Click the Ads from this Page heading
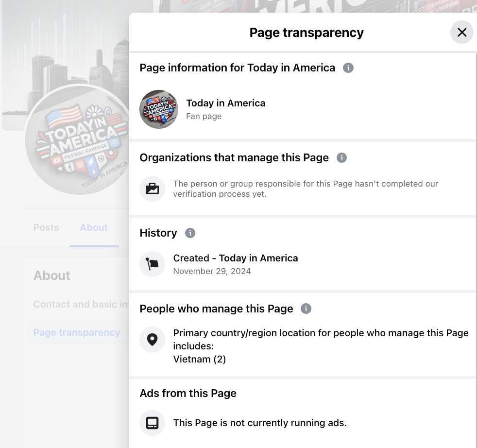The image size is (477, 448). [188, 393]
